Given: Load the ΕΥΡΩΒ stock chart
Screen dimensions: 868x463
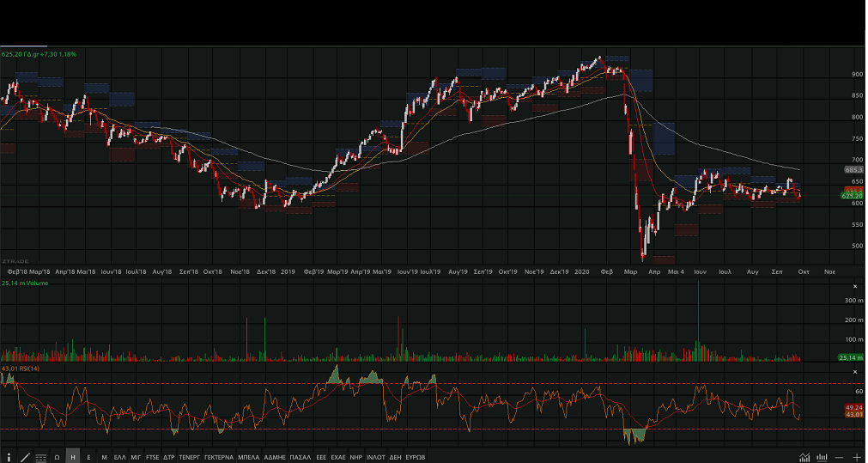Looking at the screenshot, I should point(416,457).
